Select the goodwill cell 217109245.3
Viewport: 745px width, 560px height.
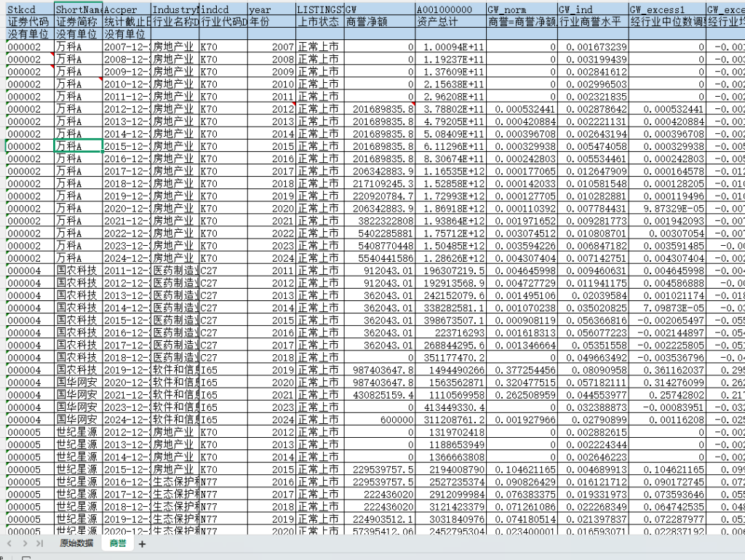[x=380, y=183]
